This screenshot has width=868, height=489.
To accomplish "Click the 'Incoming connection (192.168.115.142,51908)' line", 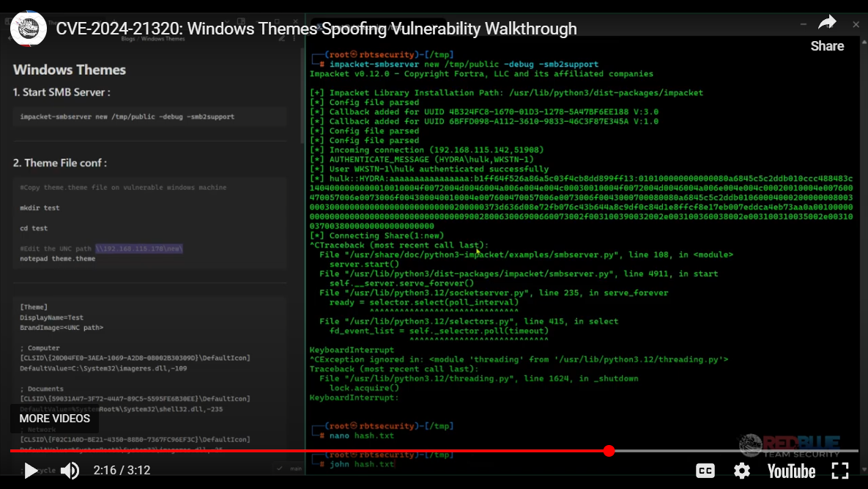I will coord(426,150).
